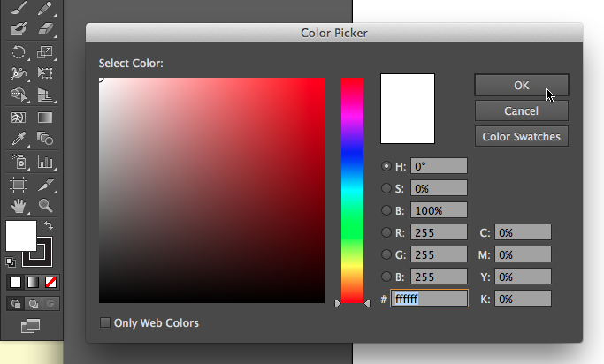Click the K black percentage field
The height and width of the screenshot is (364, 604).
tap(523, 299)
